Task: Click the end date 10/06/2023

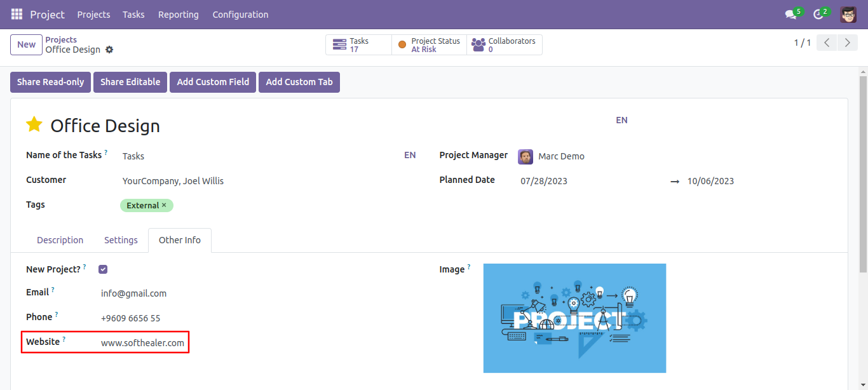Action: [710, 181]
